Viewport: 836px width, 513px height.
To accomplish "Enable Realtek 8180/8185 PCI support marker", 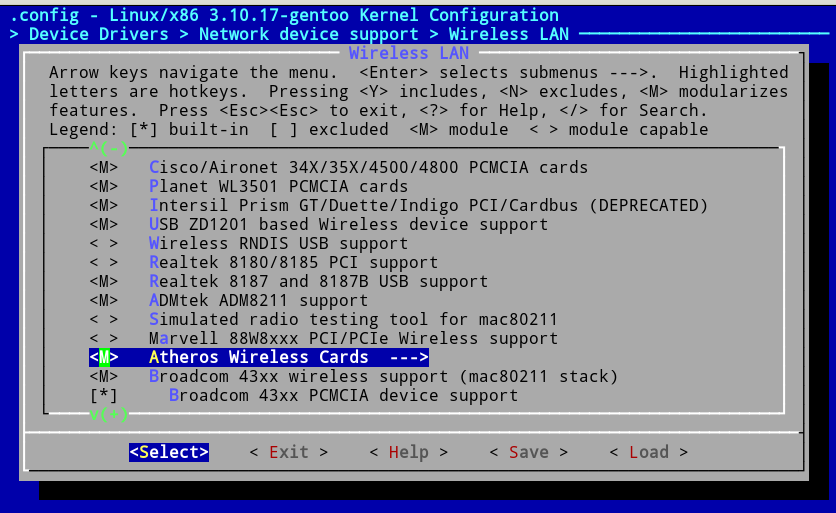I will (x=103, y=262).
